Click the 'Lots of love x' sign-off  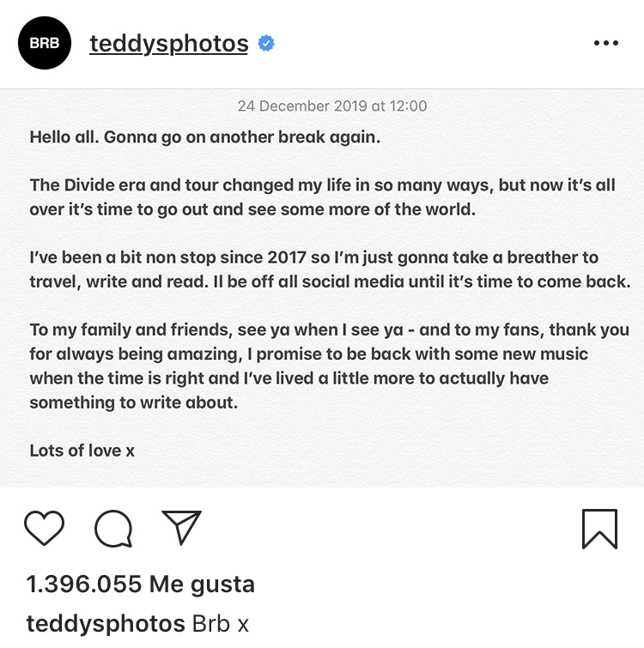point(82,450)
